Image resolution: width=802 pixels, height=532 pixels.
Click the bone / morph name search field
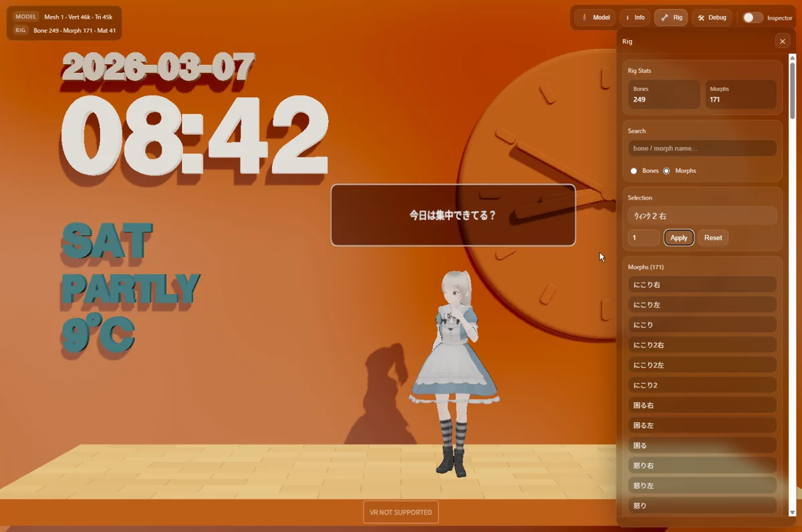click(702, 148)
